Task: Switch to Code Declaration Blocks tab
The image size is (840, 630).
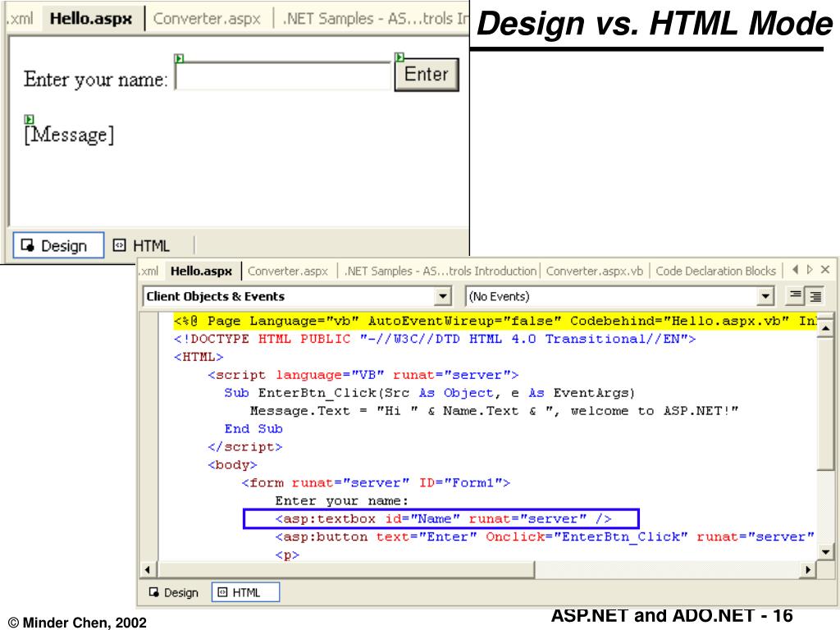Action: 715,271
